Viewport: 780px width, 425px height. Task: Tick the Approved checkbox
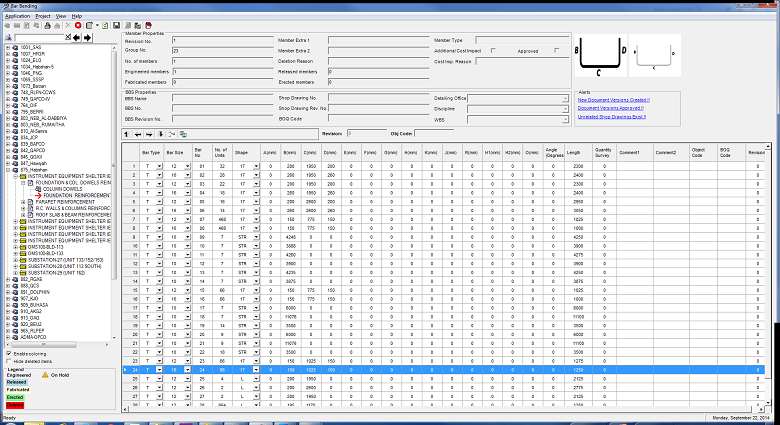click(556, 50)
